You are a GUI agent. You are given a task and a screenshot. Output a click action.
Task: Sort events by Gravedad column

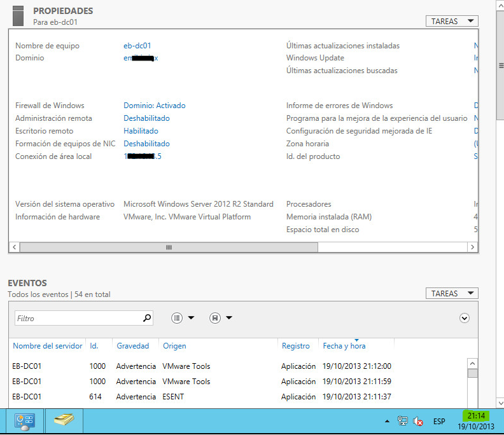click(x=133, y=346)
